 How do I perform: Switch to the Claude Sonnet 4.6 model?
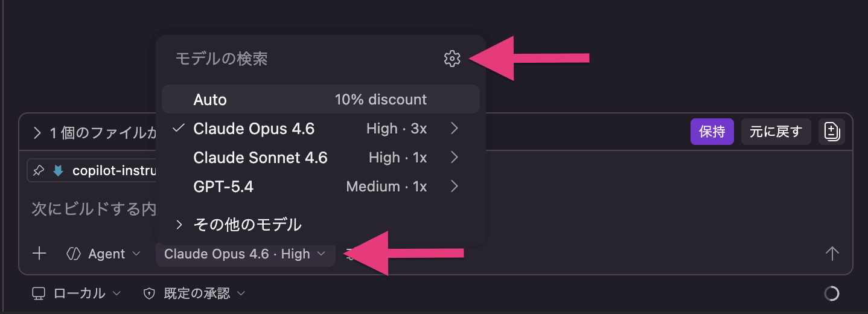(x=260, y=158)
